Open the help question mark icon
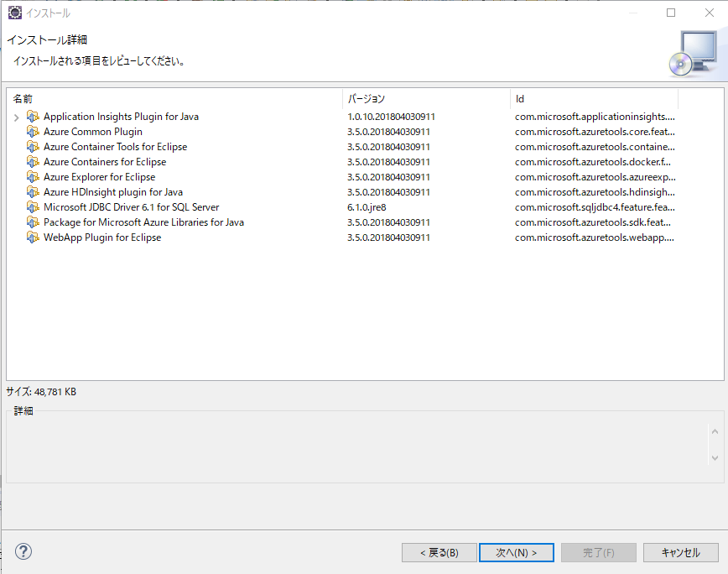 [x=23, y=551]
